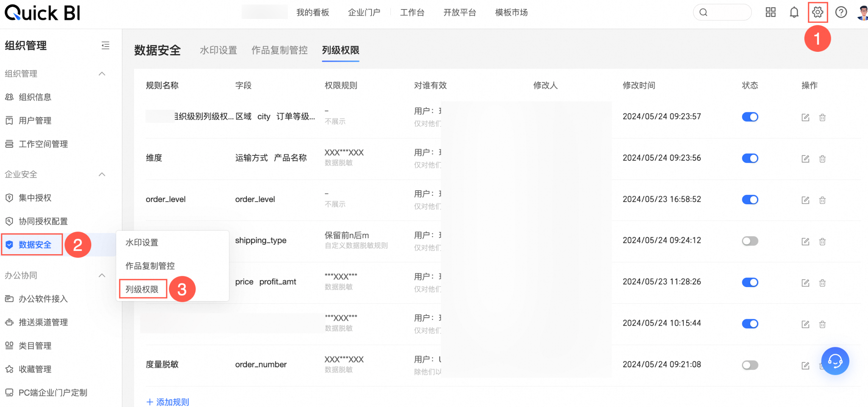Viewport: 868px width, 407px height.
Task: Open the settings gear icon in header
Action: click(x=818, y=12)
